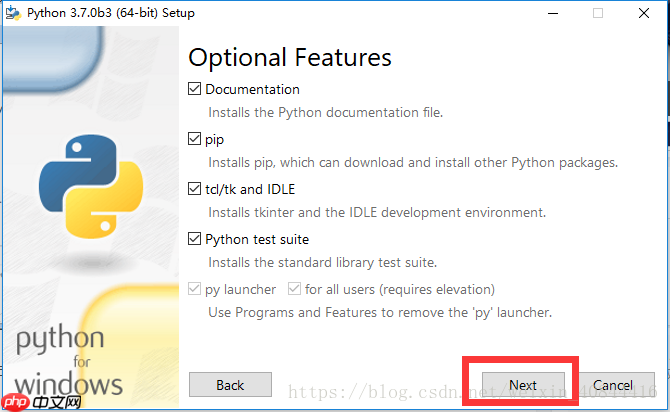Screen dimensions: 670x412
Task: Click the Optional Features heading
Action: click(290, 57)
